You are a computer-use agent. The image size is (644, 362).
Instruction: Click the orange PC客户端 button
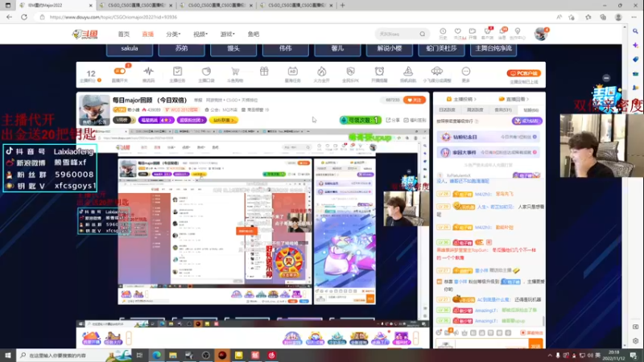[x=524, y=73]
